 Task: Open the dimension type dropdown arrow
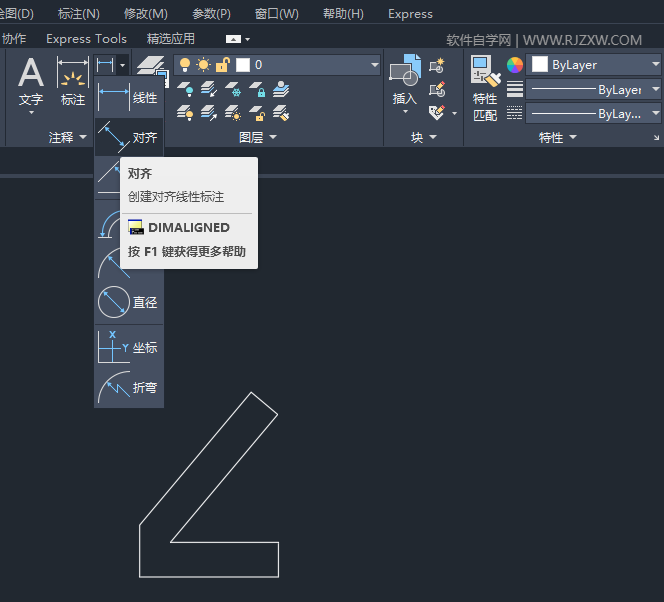tap(123, 65)
